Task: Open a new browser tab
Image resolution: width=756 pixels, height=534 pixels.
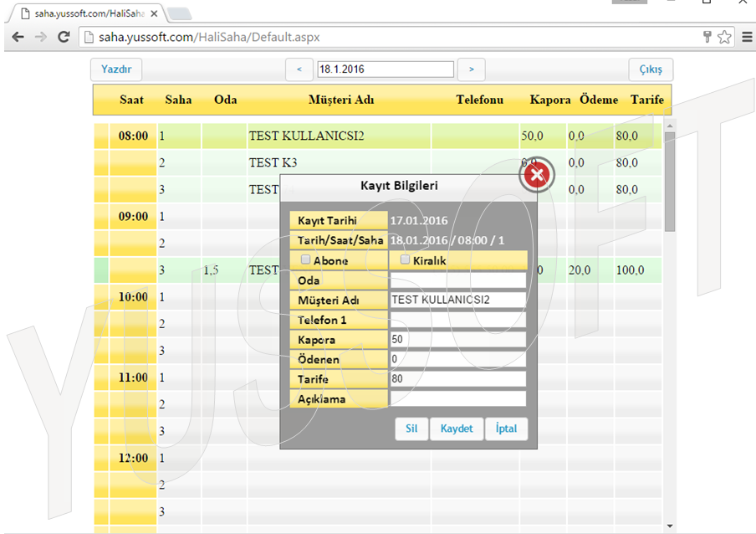Action: [179, 14]
